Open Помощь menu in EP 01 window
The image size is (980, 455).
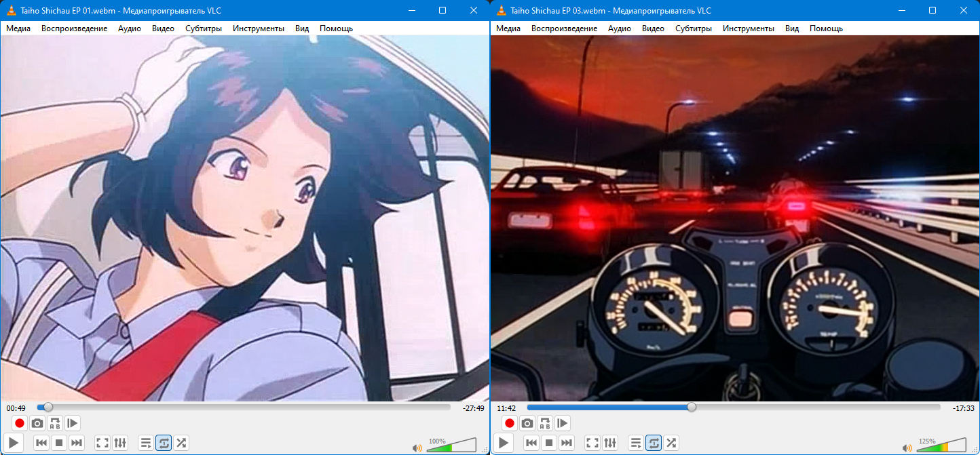tap(336, 28)
